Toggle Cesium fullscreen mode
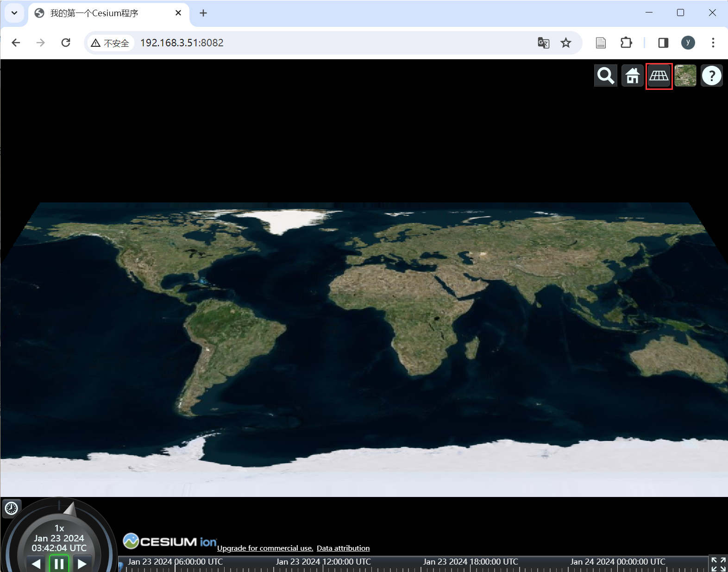The image size is (728, 572). tap(718, 564)
